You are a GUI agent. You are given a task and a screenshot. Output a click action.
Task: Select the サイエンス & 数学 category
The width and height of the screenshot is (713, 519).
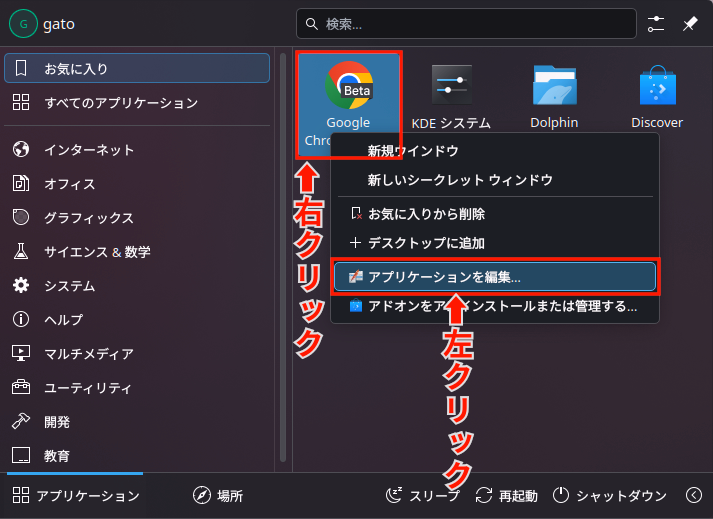(137, 252)
